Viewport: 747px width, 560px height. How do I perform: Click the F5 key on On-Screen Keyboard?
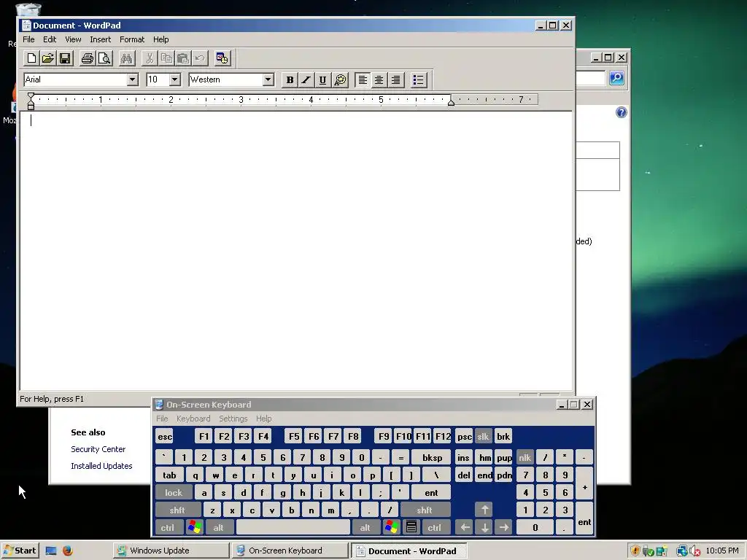click(294, 436)
